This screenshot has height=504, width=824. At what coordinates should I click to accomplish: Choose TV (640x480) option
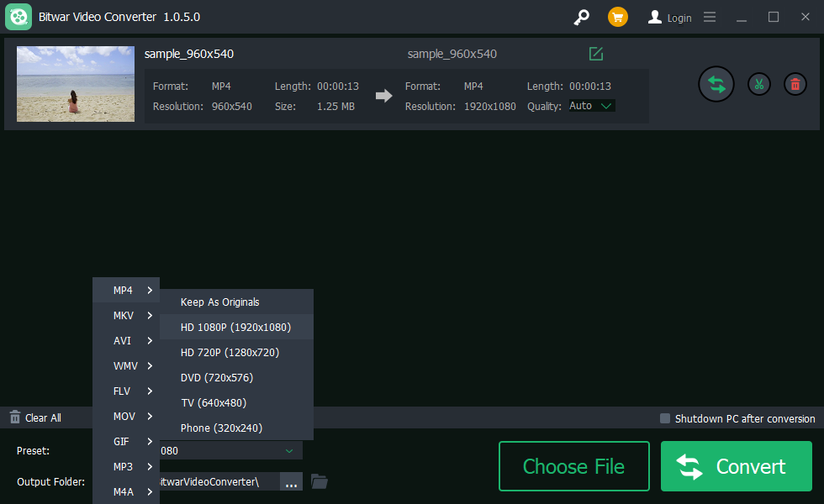point(236,402)
